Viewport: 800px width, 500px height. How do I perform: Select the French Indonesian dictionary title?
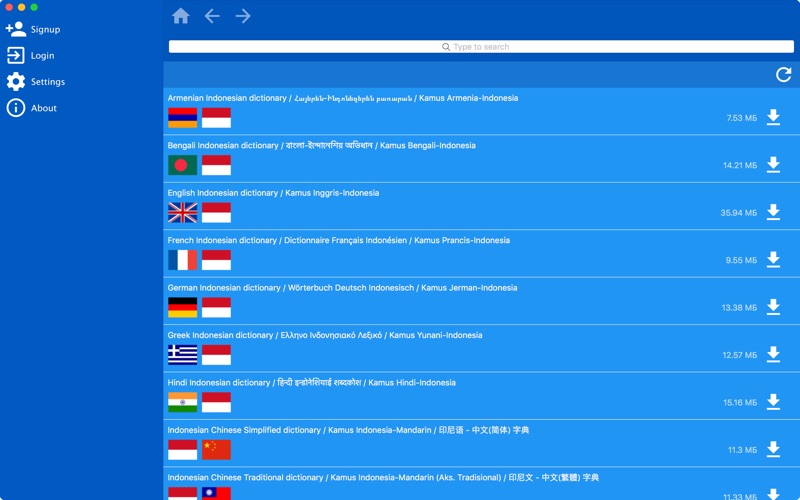coord(339,240)
